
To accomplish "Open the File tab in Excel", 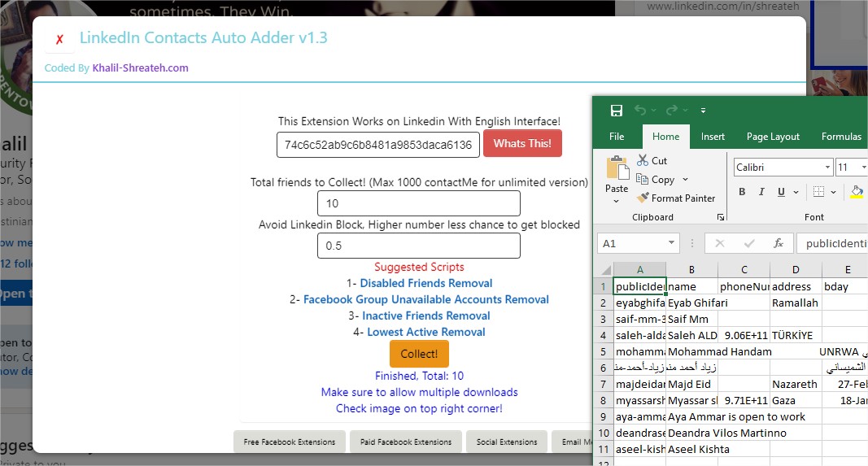I will [616, 136].
